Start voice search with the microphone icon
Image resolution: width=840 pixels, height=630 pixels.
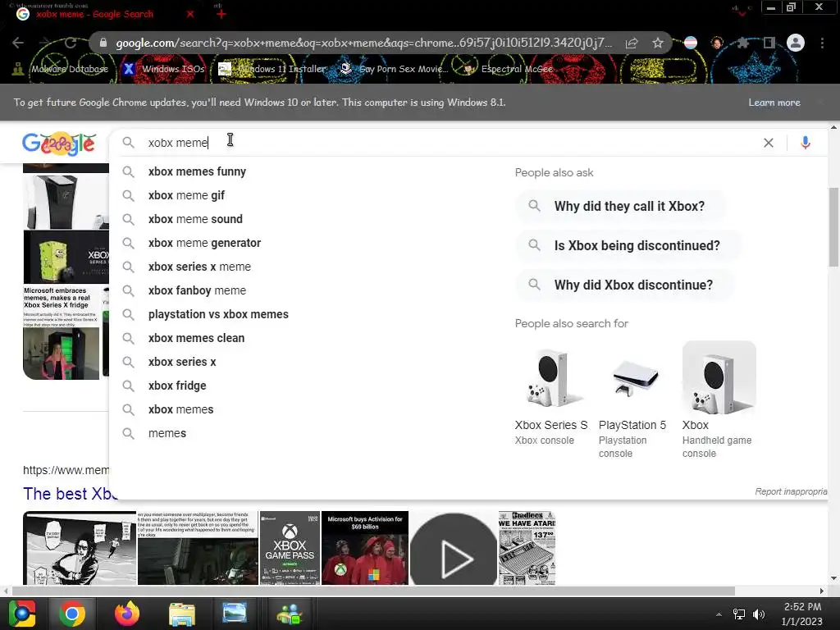pos(806,143)
